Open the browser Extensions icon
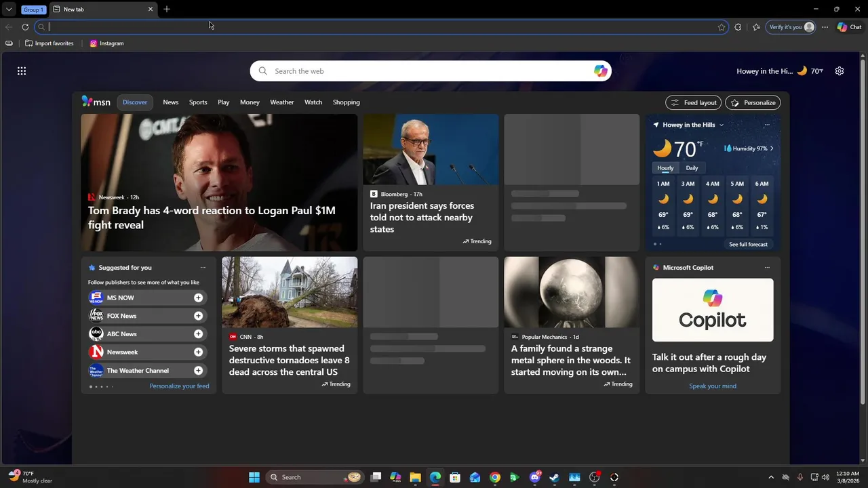Screen dimensions: 868x488 738,27
